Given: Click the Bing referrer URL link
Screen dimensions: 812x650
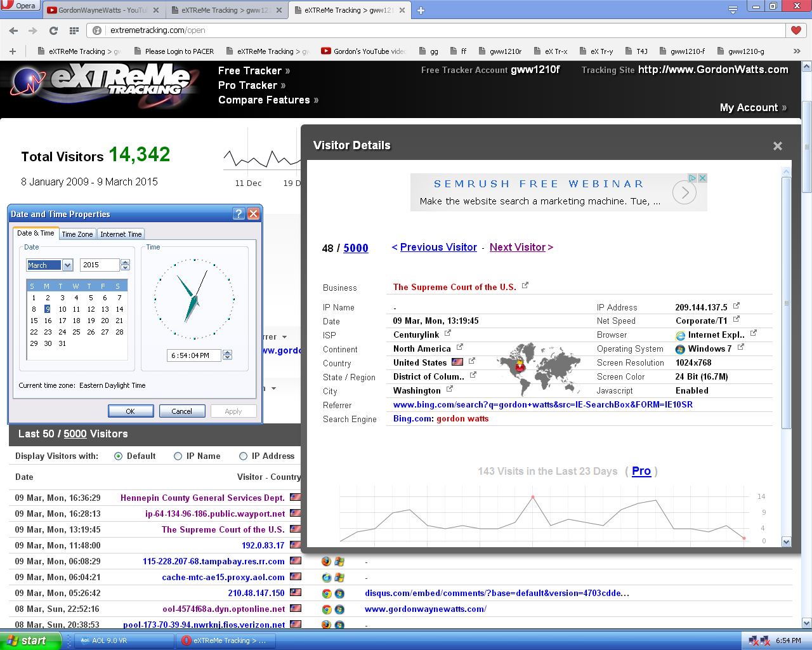Looking at the screenshot, I should pyautogui.click(x=543, y=404).
